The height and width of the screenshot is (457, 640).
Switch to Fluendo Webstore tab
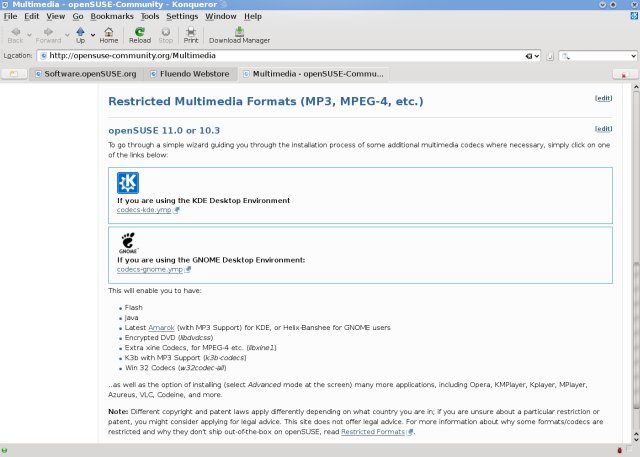pyautogui.click(x=190, y=74)
